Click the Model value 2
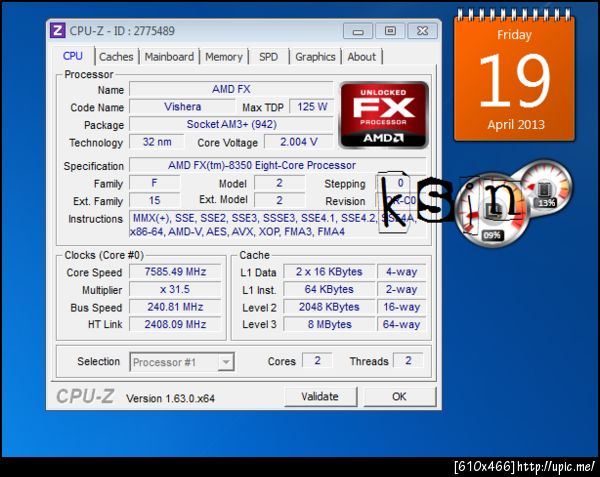 coord(279,183)
